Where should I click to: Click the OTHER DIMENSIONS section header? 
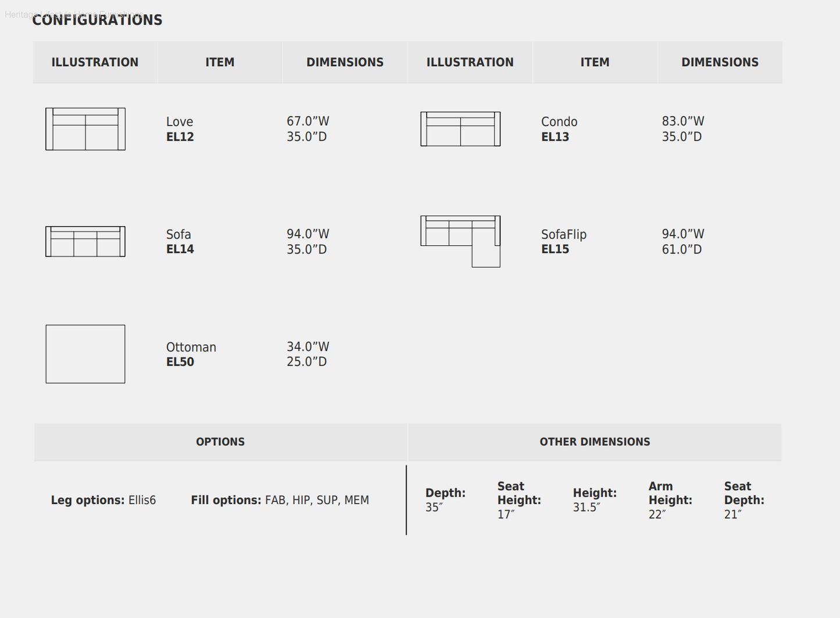595,442
